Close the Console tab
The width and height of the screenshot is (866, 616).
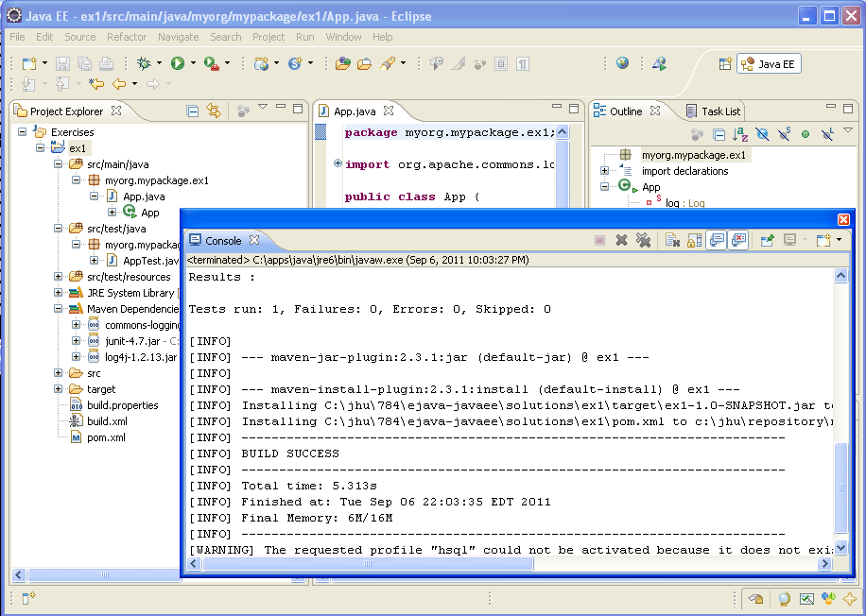pyautogui.click(x=254, y=240)
